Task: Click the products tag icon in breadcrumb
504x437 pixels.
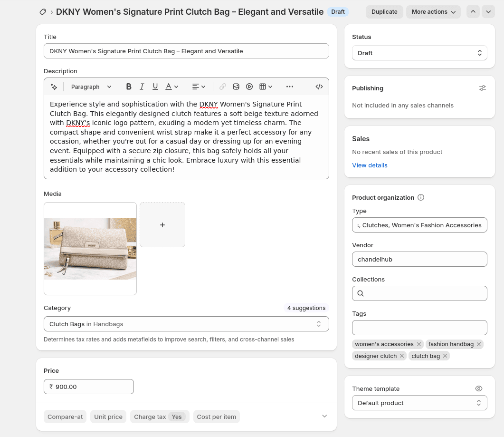Action: click(x=43, y=12)
